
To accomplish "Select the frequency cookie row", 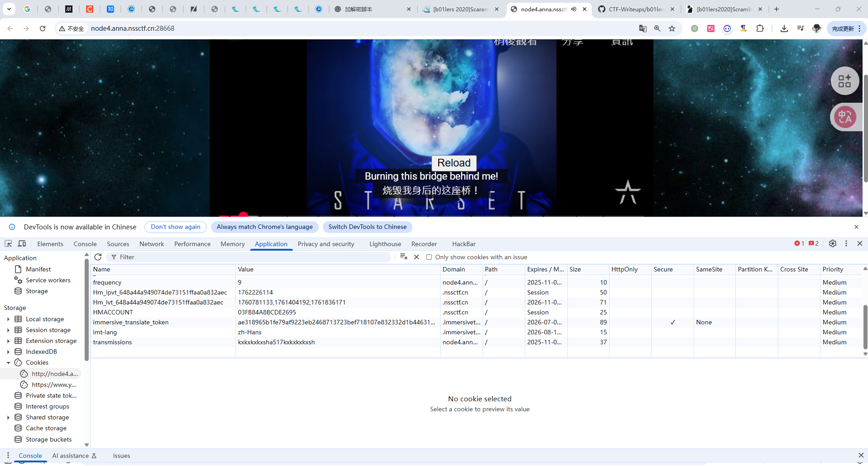I will pyautogui.click(x=475, y=282).
